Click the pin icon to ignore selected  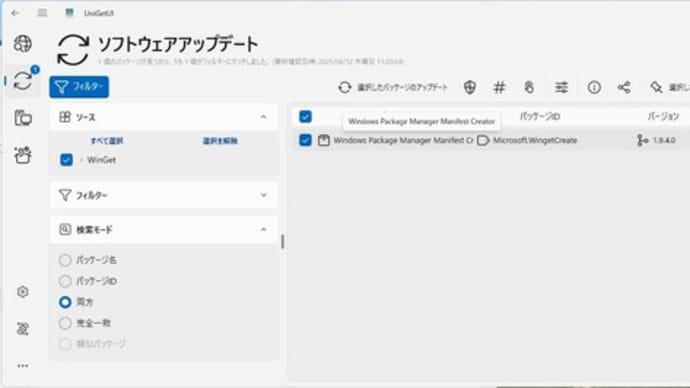pos(656,88)
